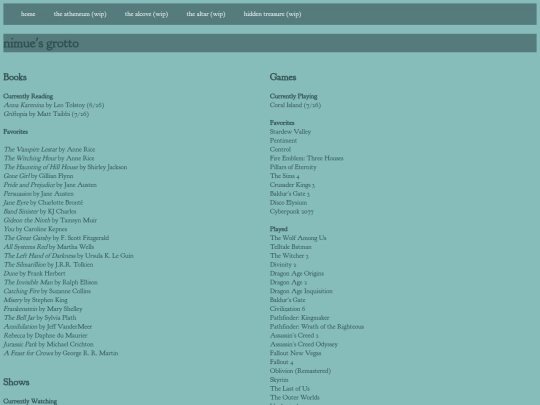Select Assassin's Creed Odyssey entry
540x405 pixels.
[x=304, y=344]
